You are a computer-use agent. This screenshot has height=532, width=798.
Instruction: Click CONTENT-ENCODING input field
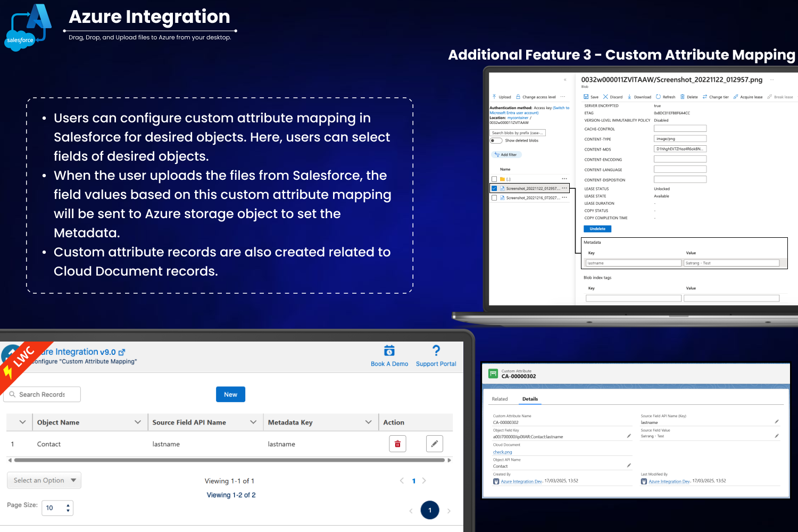pos(680,159)
